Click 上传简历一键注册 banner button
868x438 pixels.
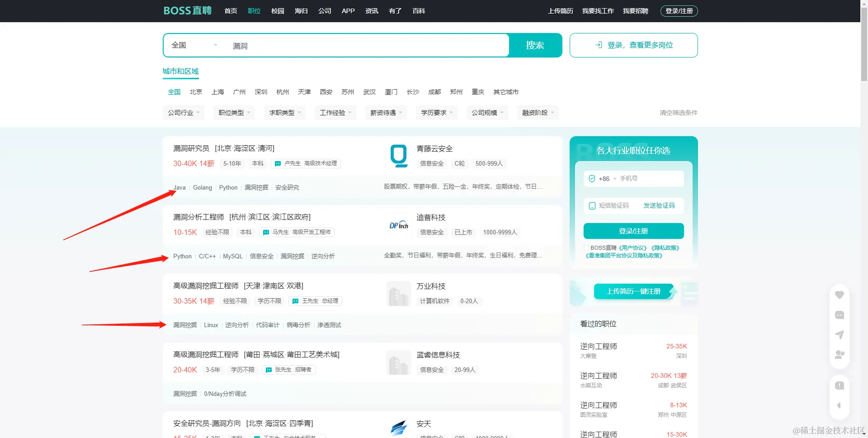[x=633, y=291]
